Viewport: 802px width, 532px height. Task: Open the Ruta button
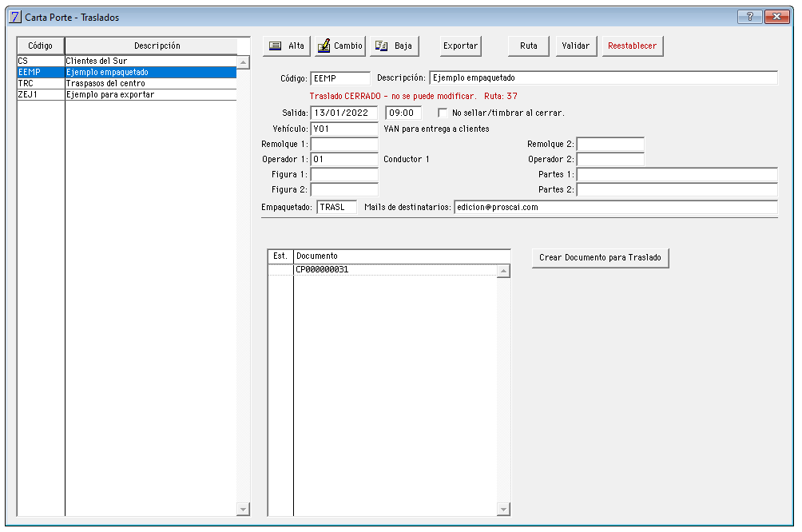528,46
